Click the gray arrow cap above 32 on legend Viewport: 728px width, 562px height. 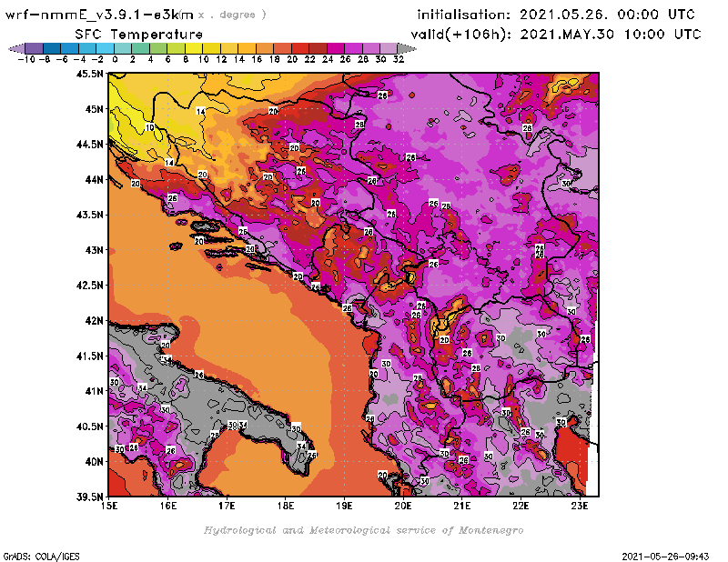(x=407, y=48)
